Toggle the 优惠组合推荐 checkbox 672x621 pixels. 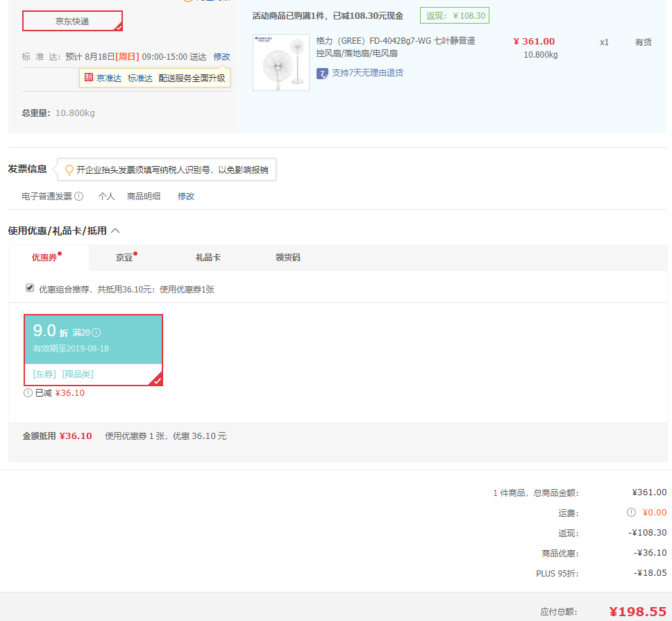pos(30,288)
